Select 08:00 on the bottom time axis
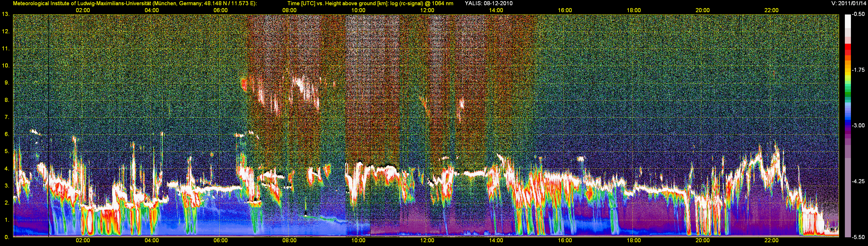The image size is (868, 246). 289,240
